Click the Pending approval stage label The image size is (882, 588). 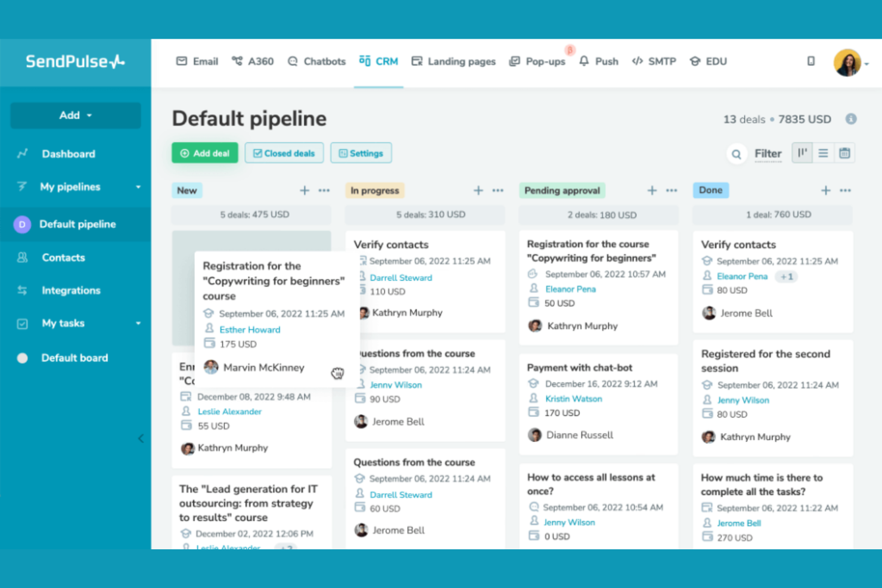tap(562, 191)
